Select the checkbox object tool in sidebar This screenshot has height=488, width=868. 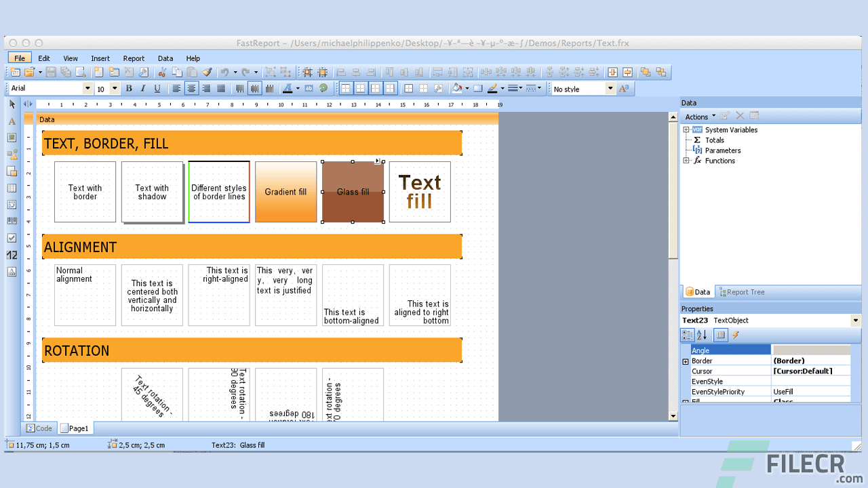[x=12, y=238]
